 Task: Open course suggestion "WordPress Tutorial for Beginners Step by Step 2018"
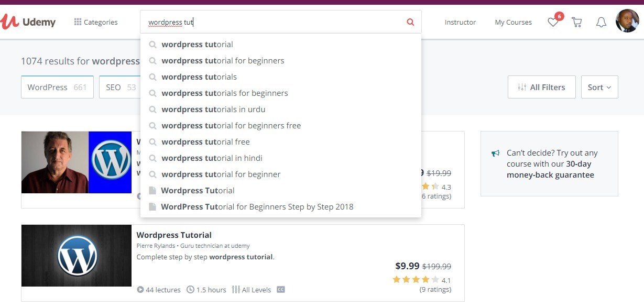point(257,207)
